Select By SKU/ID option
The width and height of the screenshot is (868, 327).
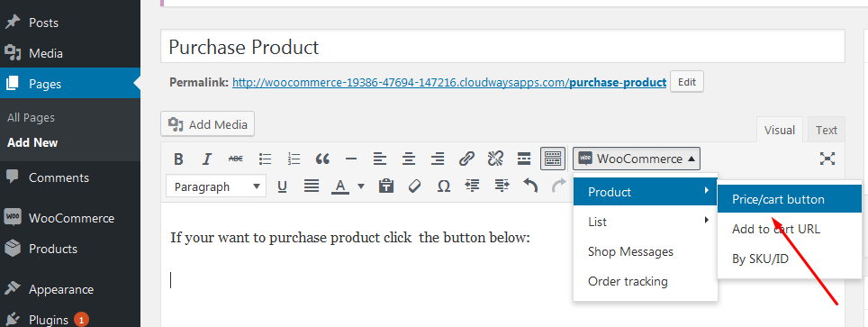(790, 259)
